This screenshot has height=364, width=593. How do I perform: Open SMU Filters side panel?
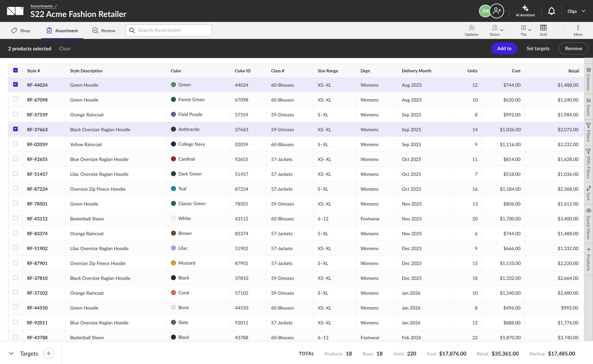coord(588,164)
